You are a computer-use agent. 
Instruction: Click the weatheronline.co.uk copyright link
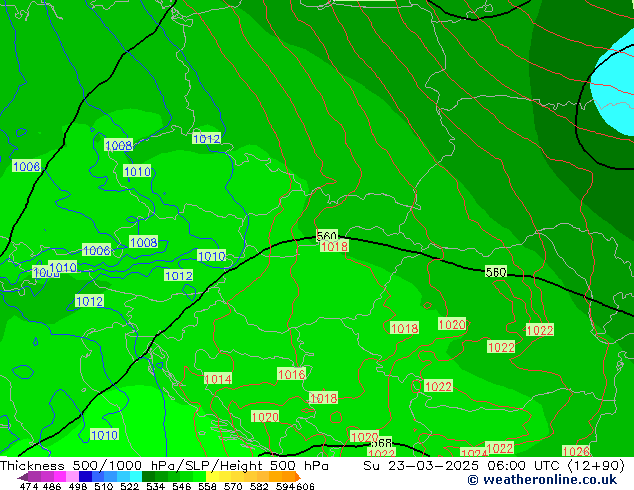pos(542,480)
